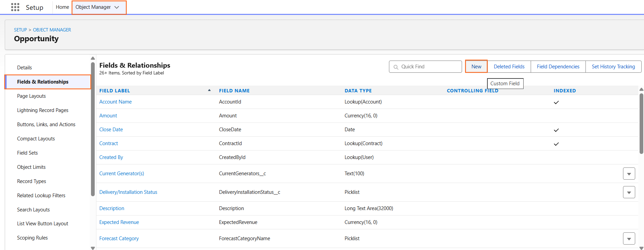The width and height of the screenshot is (644, 250).
Task: Open Record Types section
Action: pyautogui.click(x=31, y=181)
